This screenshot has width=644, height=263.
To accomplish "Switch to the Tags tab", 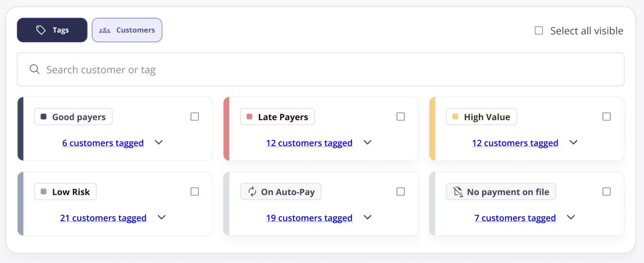I will click(52, 30).
